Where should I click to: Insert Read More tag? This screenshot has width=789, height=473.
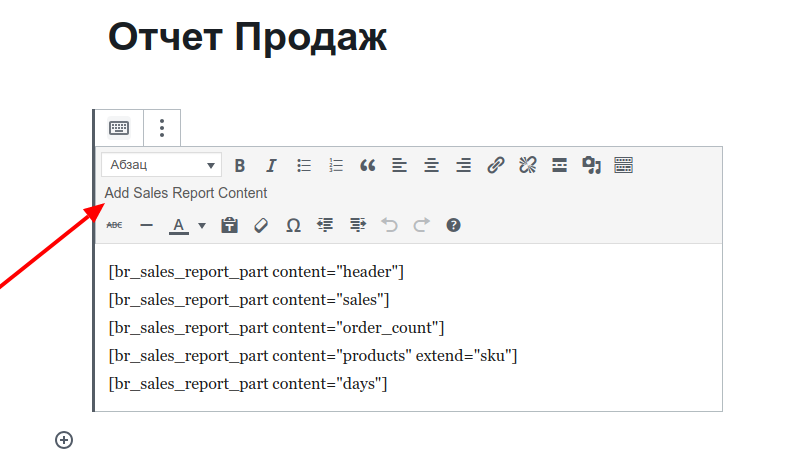(560, 166)
